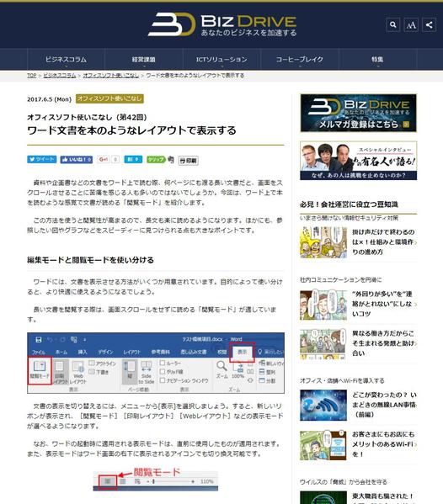443x504 pixels.
Task: Open the メルマガ登録はこちら banner
Action: [x=359, y=113]
